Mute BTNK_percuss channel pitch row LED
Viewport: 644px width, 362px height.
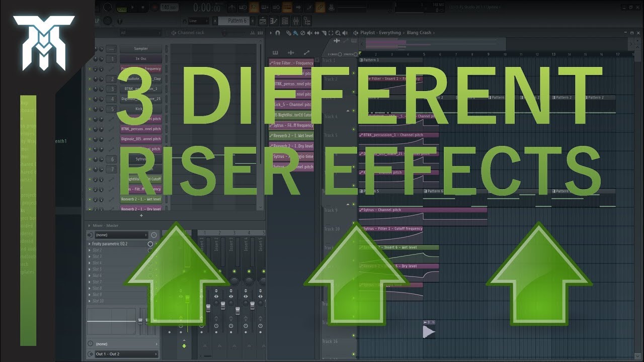pos(90,129)
